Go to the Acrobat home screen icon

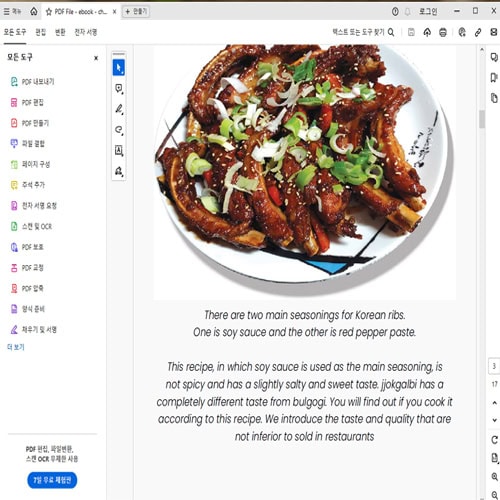34,12
